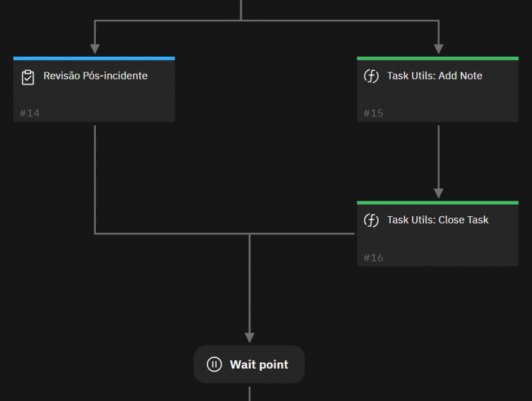Screen dimensions: 532x401
Task: Click the blue bar atop Revisão Pós-incidente
Action: 94,58
